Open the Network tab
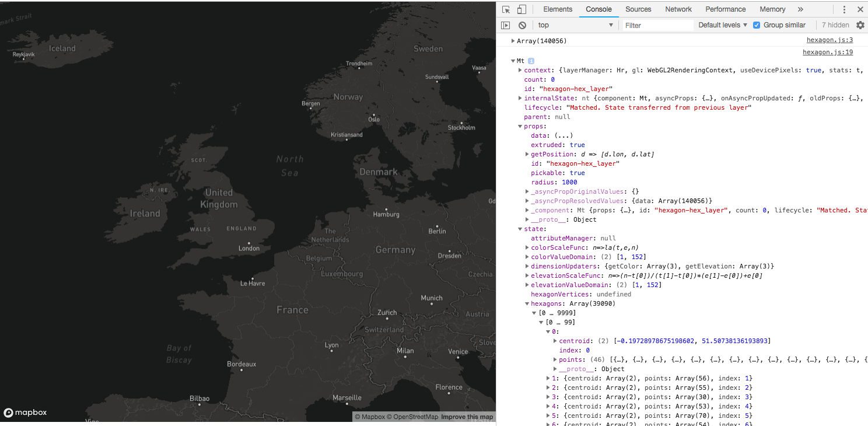868x426 pixels. (x=678, y=9)
